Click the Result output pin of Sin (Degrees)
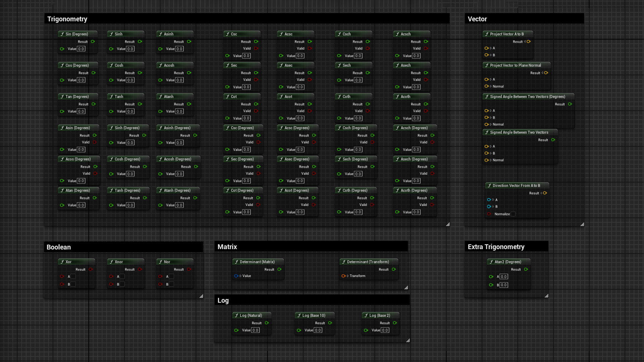Viewport: 644px width, 362px height. pos(93,42)
